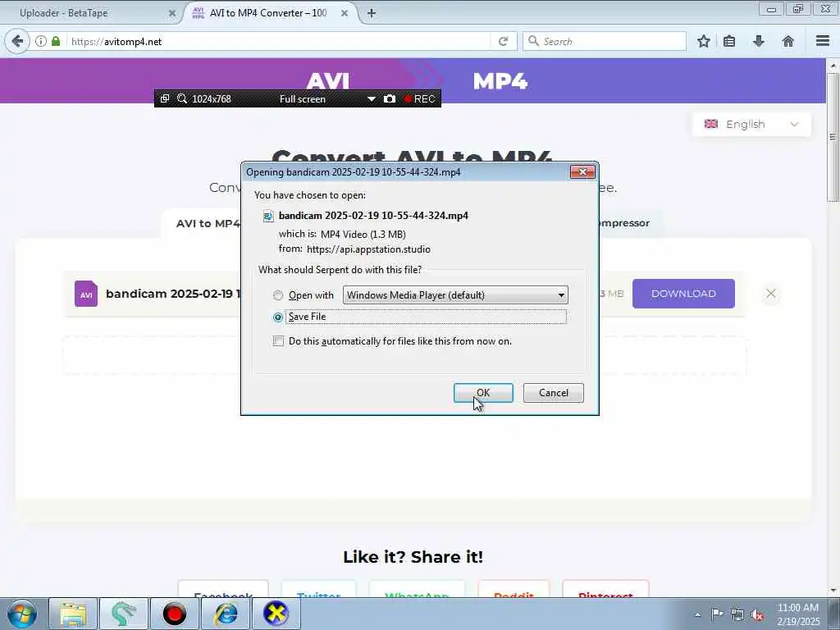Click the page scrollbar up arrow

click(833, 66)
